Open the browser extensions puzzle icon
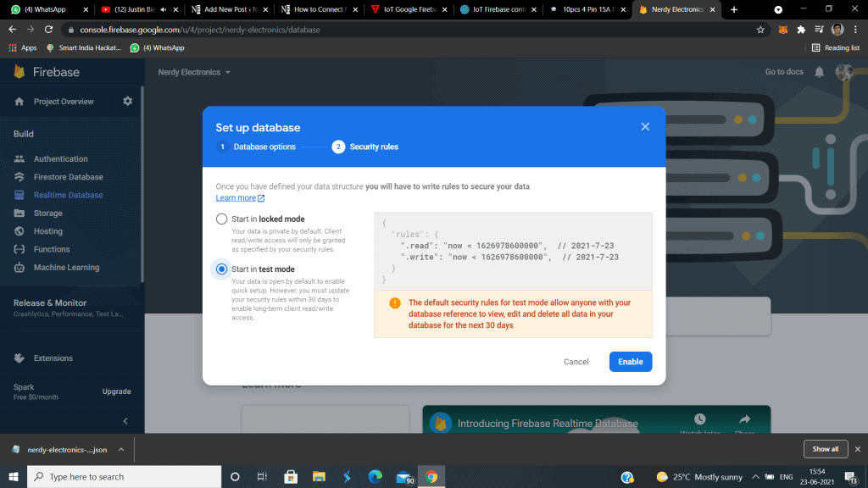 pyautogui.click(x=801, y=30)
